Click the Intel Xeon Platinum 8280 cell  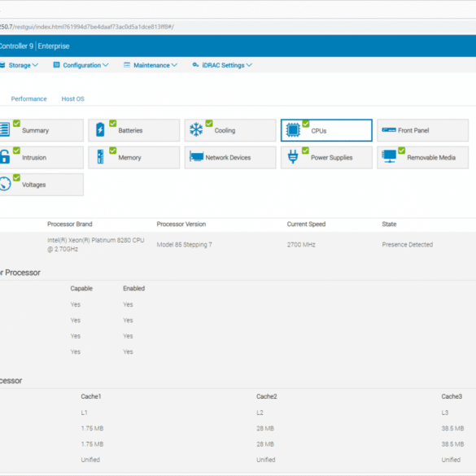point(96,244)
